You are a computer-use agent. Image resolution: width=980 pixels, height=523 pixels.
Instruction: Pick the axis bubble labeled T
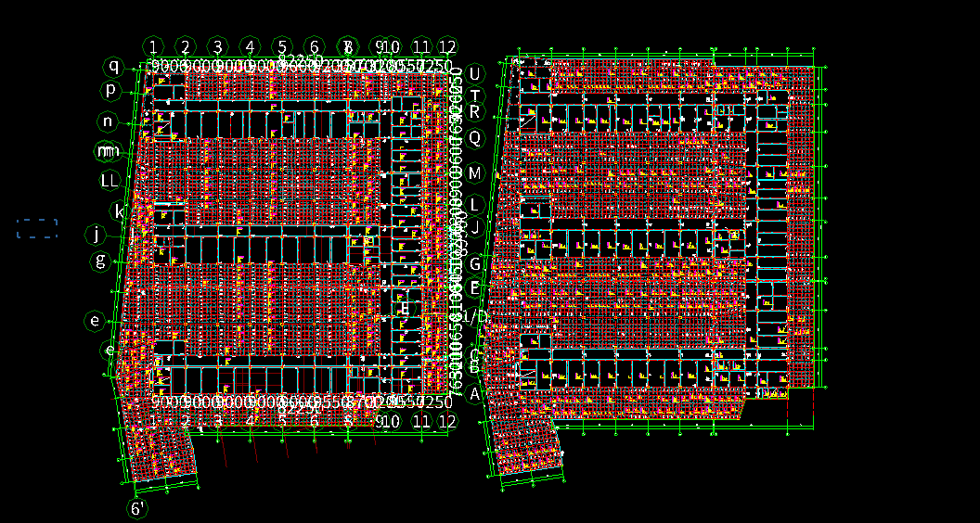pyautogui.click(x=474, y=95)
